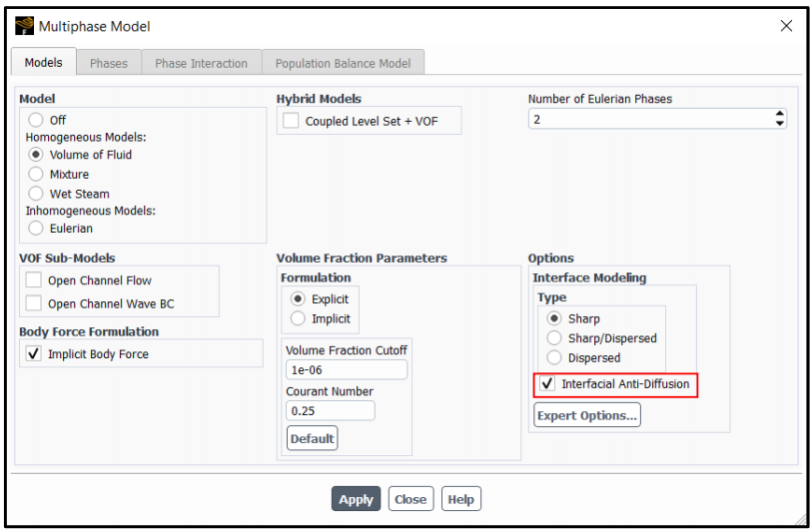Toggle the Open Channel Wave BC checkbox

(34, 303)
